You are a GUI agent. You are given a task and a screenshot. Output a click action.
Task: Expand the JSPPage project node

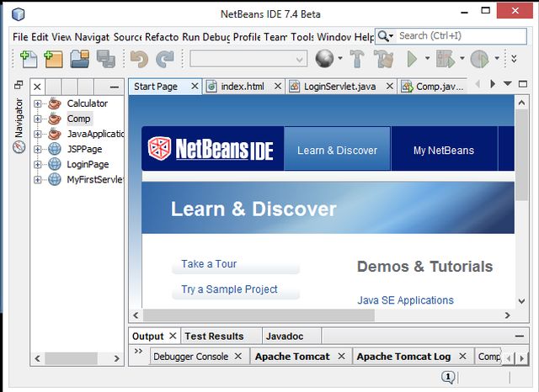pos(37,149)
